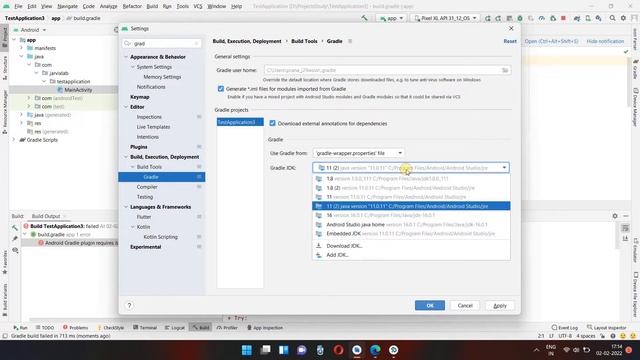Expand Gradle Scripts in project tree
This screenshot has height=360, width=640.
pos(14,140)
